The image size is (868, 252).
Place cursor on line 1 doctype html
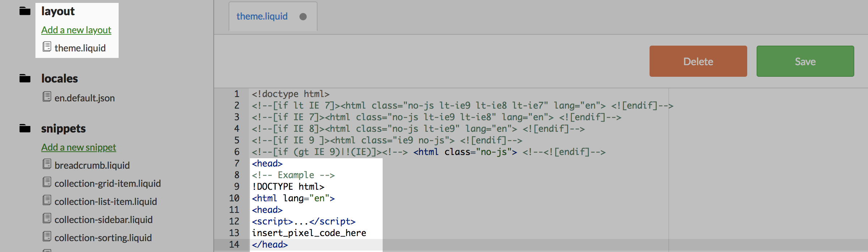pyautogui.click(x=291, y=94)
